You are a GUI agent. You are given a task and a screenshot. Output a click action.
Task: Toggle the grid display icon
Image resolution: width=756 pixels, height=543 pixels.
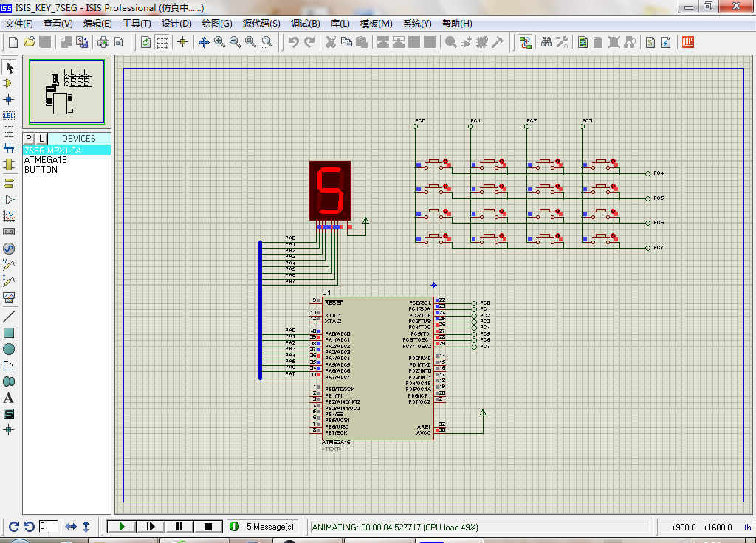tap(162, 42)
